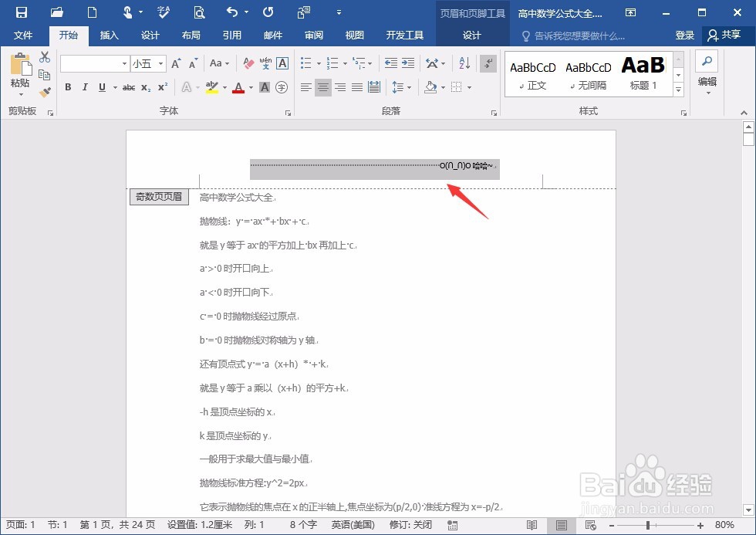Decrease font size with shrink icon
Screen dimensions: 756x535
193,63
